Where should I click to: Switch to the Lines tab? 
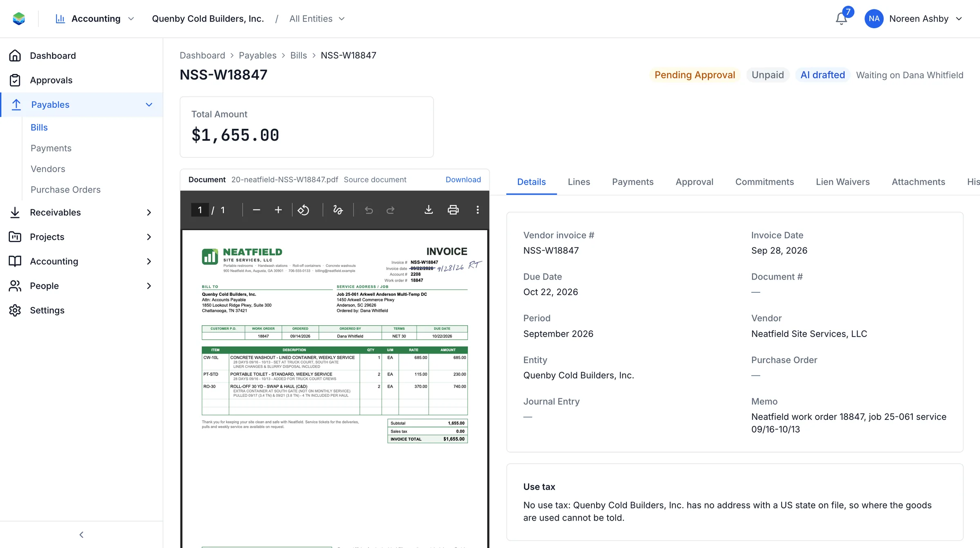[579, 182]
